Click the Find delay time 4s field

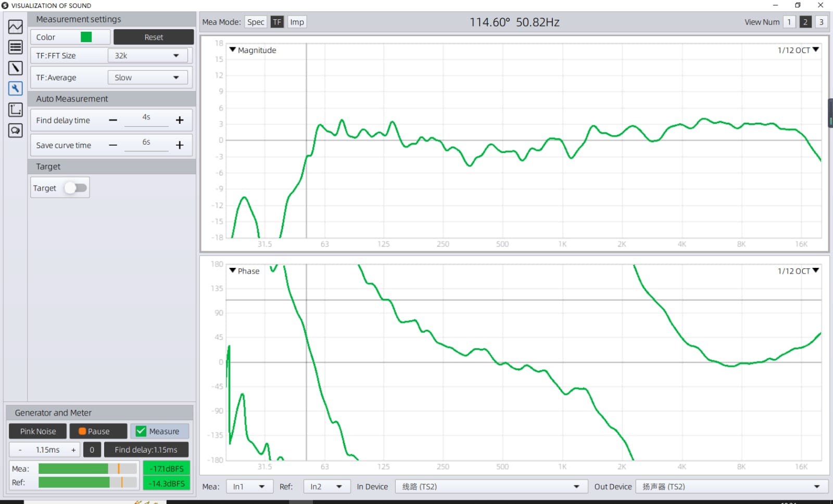pos(146,119)
